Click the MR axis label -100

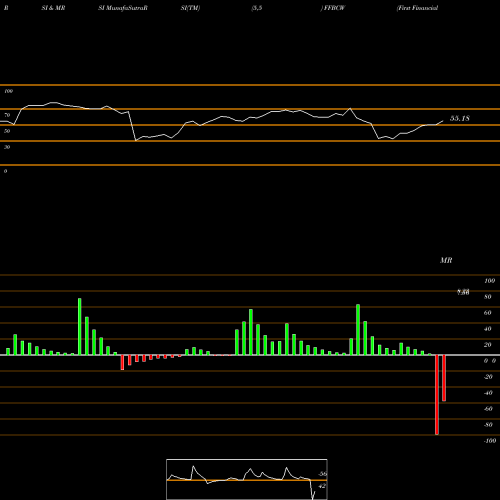click(x=490, y=441)
